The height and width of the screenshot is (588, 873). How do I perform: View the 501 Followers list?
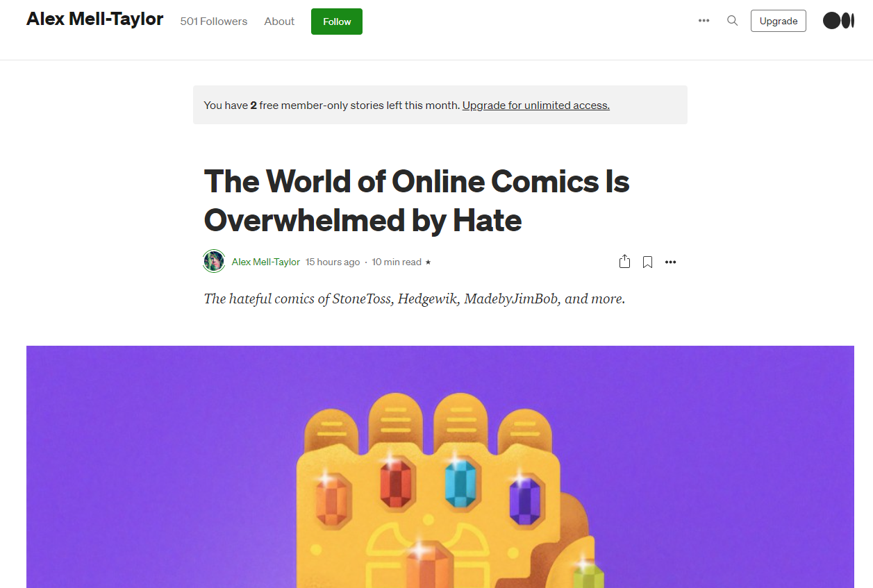click(x=214, y=22)
